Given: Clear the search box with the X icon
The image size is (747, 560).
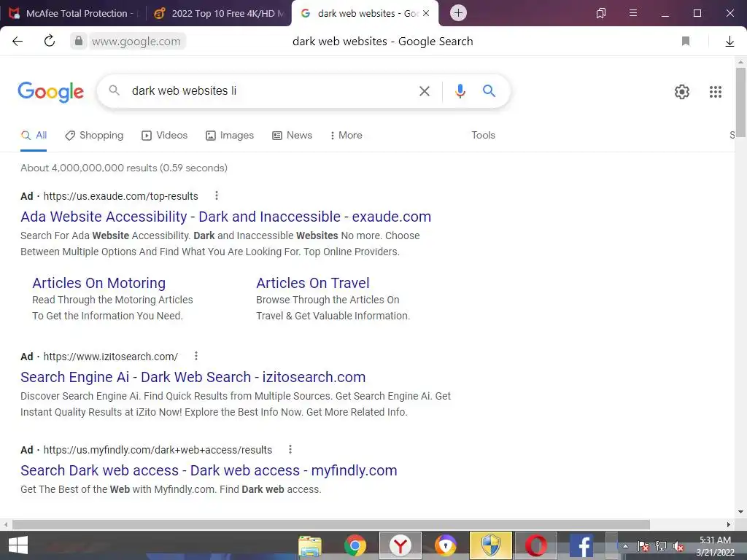Looking at the screenshot, I should 425,91.
